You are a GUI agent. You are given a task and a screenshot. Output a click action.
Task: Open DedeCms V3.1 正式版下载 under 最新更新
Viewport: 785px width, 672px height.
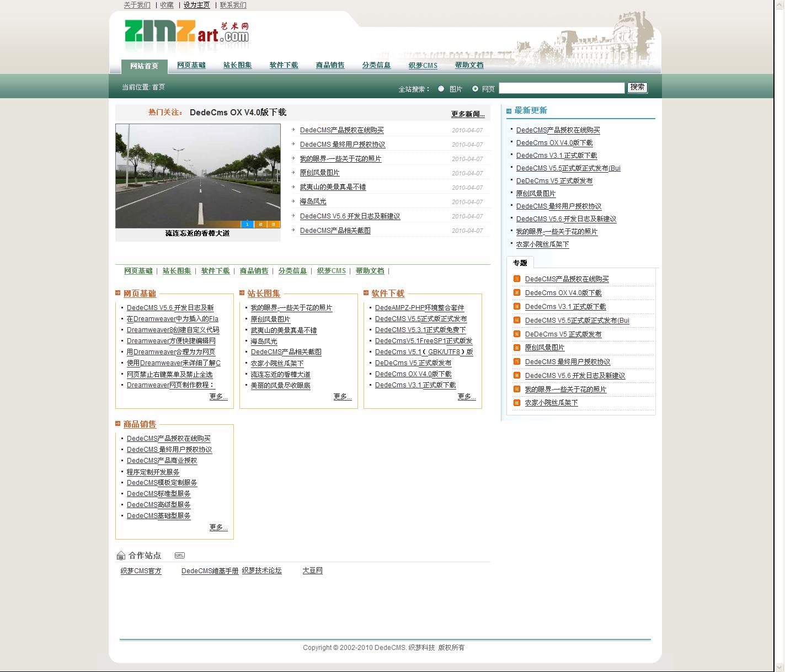click(x=557, y=156)
